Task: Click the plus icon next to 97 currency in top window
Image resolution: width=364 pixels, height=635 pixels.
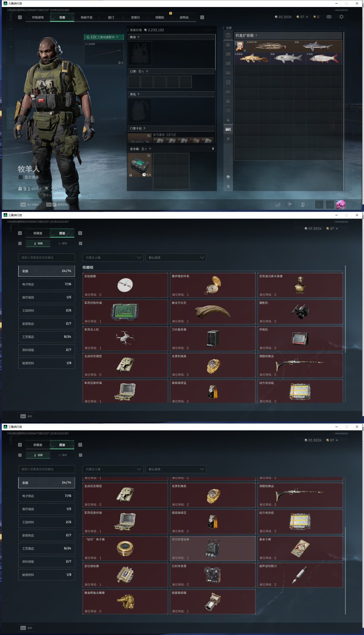Action: coord(307,17)
